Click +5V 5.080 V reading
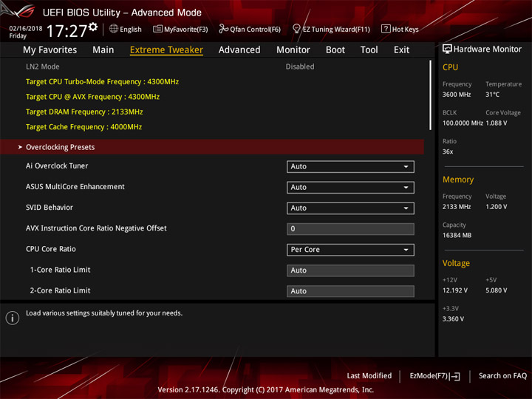Viewport: 532px width, 399px height. coord(497,290)
